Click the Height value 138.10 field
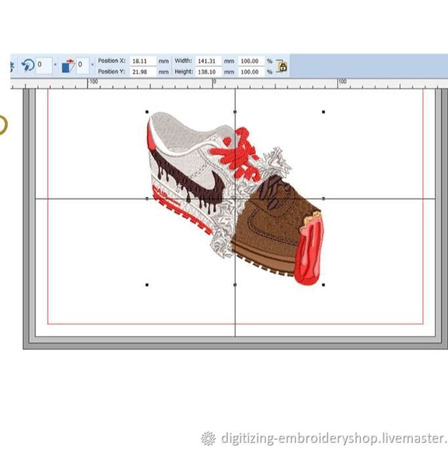Viewport: 448px width, 450px height. tap(208, 72)
